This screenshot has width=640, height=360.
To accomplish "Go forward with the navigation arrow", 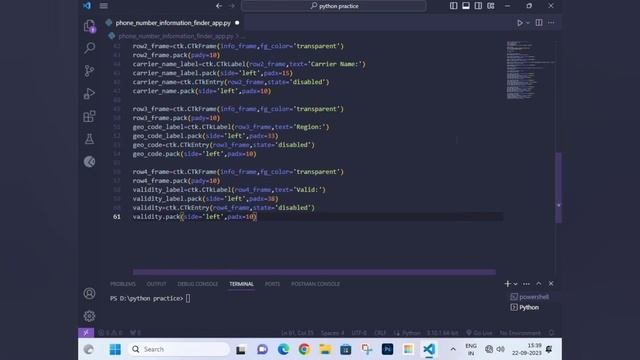I will tap(232, 6).
